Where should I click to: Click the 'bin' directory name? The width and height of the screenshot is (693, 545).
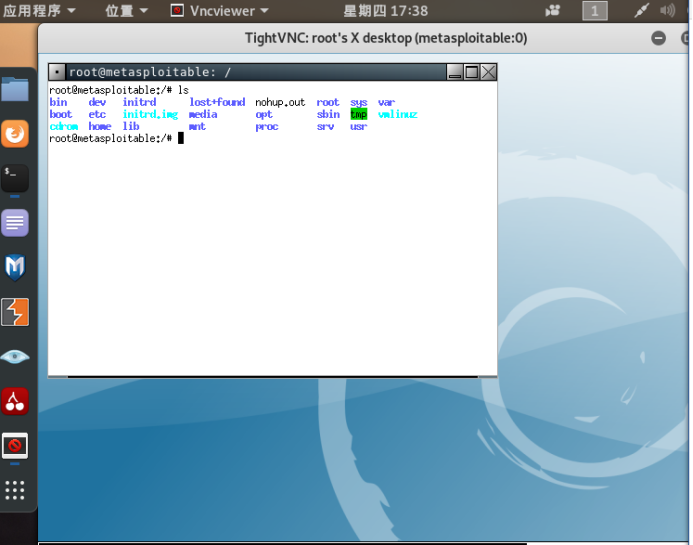pos(58,102)
